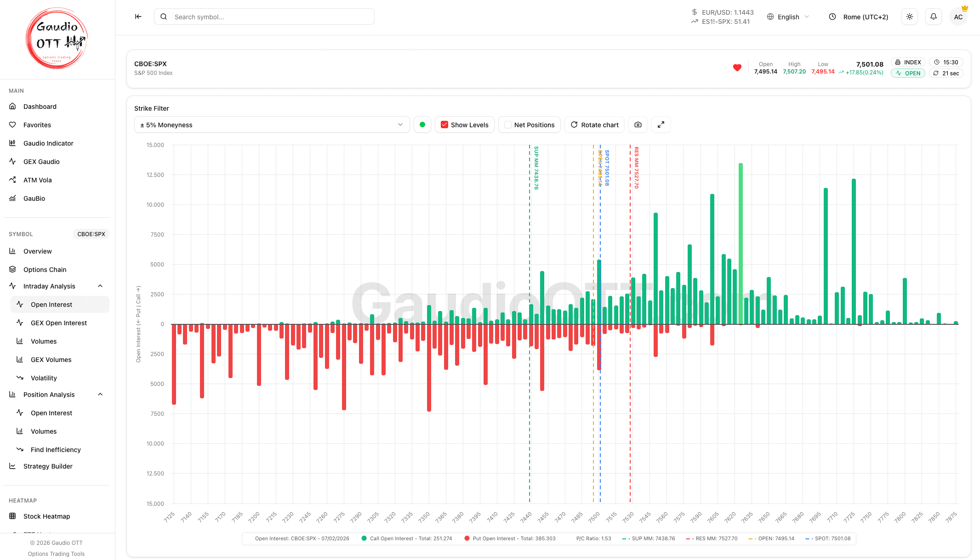Toggle the green live status dot
The width and height of the screenshot is (980, 560).
point(422,124)
